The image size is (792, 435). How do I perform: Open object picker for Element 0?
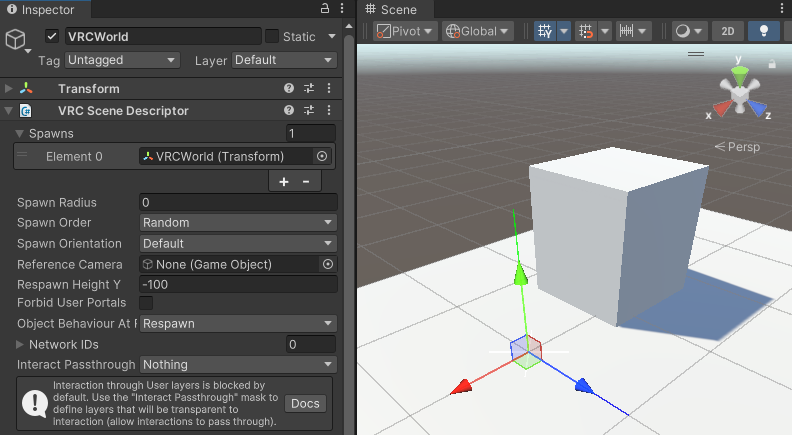[322, 157]
